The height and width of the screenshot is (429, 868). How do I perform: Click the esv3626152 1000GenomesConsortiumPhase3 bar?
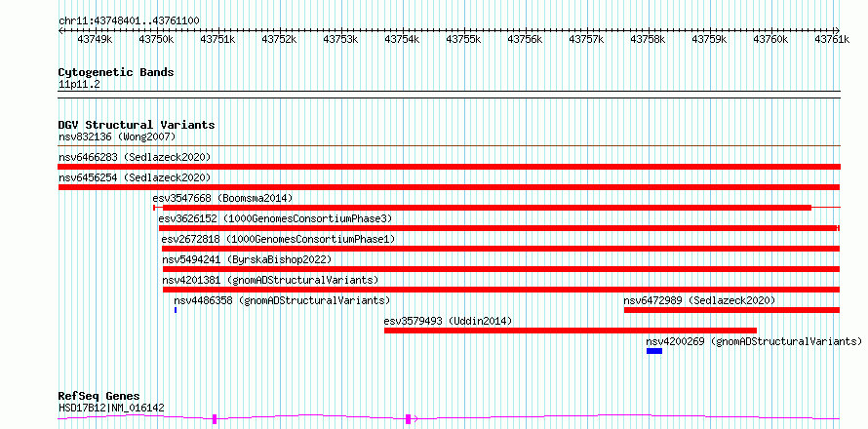coord(499,228)
